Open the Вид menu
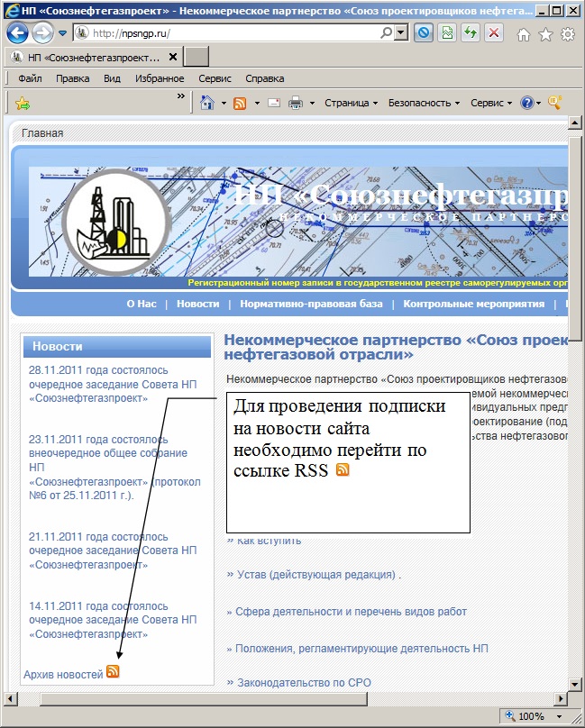The width and height of the screenshot is (585, 728). pos(112,78)
